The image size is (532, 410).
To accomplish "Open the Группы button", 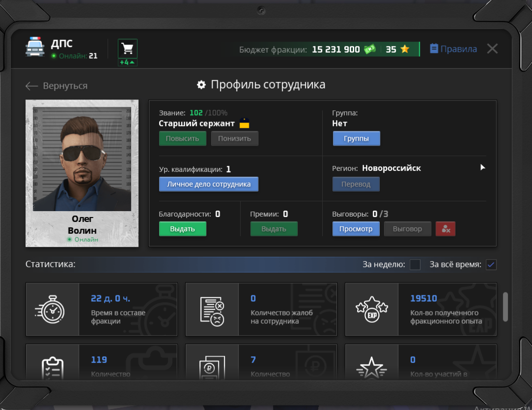I will pos(356,139).
